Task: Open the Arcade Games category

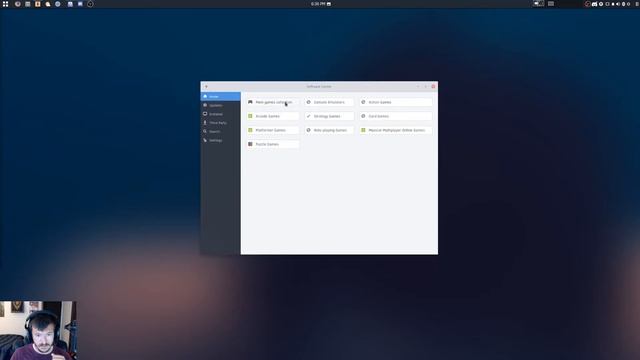Action: click(273, 116)
